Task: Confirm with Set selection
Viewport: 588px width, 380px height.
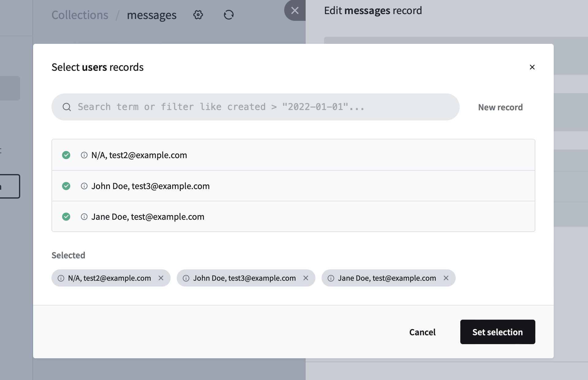Action: pyautogui.click(x=497, y=332)
